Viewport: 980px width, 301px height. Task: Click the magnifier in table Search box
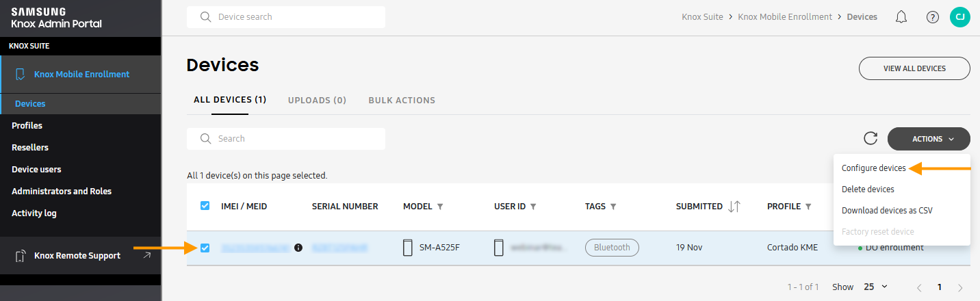(205, 139)
